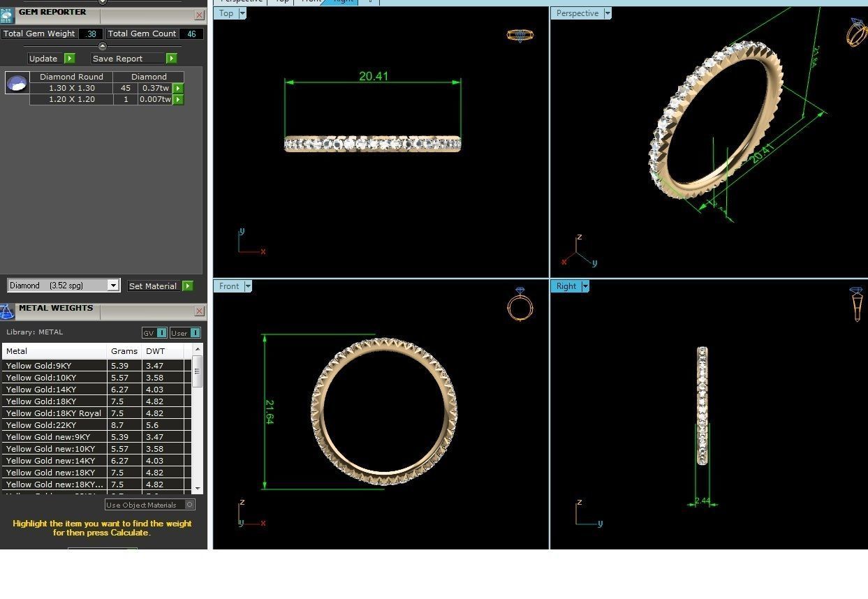Viewport: 868px width, 599px height.
Task: Open the Perspective viewport dropdown arrow
Action: coord(607,13)
